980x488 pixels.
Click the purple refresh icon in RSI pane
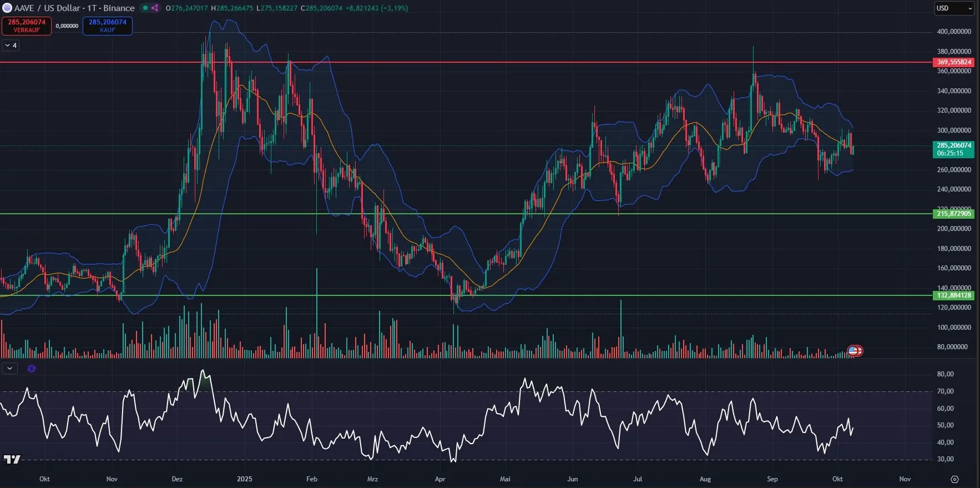[31, 369]
